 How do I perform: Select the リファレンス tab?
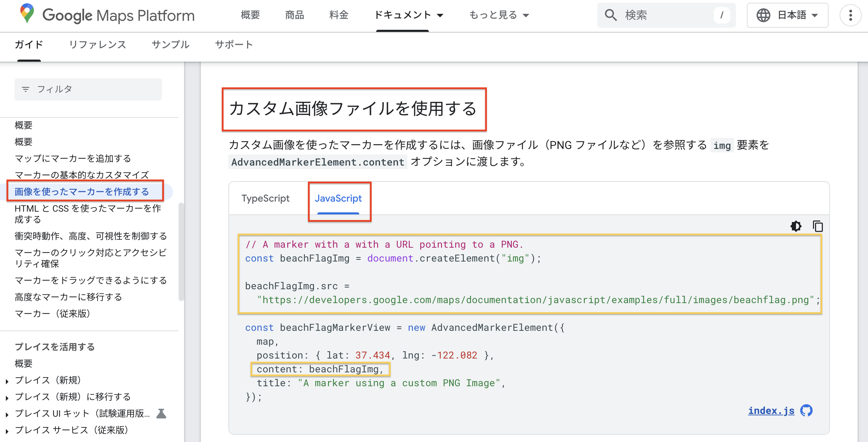(x=98, y=45)
